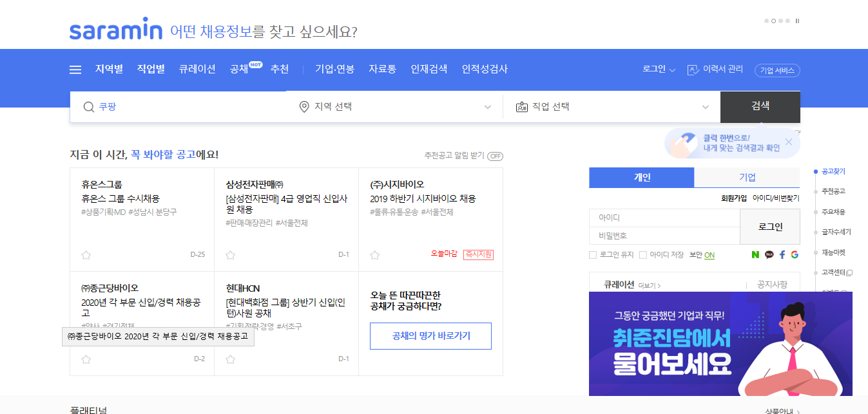Click the 기업 서비스 button

coord(777,70)
